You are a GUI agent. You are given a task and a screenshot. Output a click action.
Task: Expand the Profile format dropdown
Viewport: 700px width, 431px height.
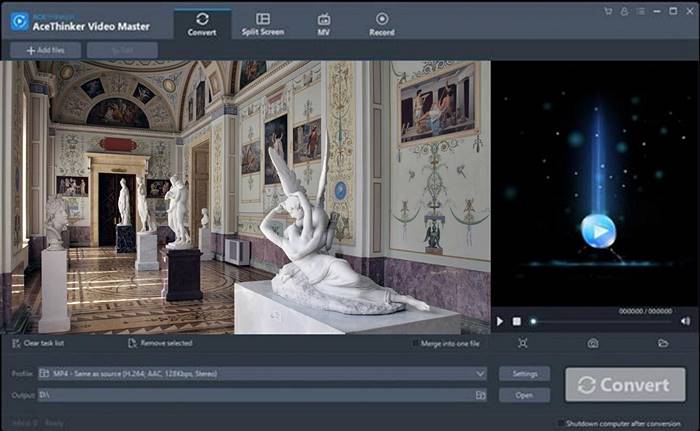[480, 374]
